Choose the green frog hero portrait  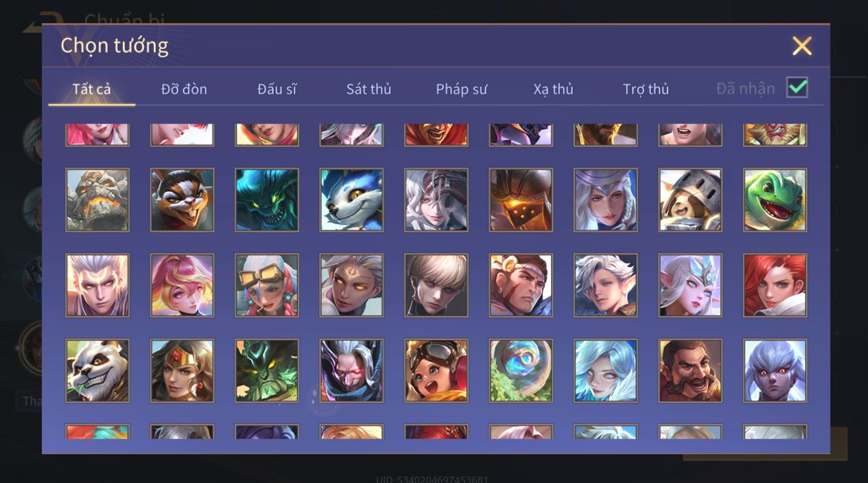point(775,200)
